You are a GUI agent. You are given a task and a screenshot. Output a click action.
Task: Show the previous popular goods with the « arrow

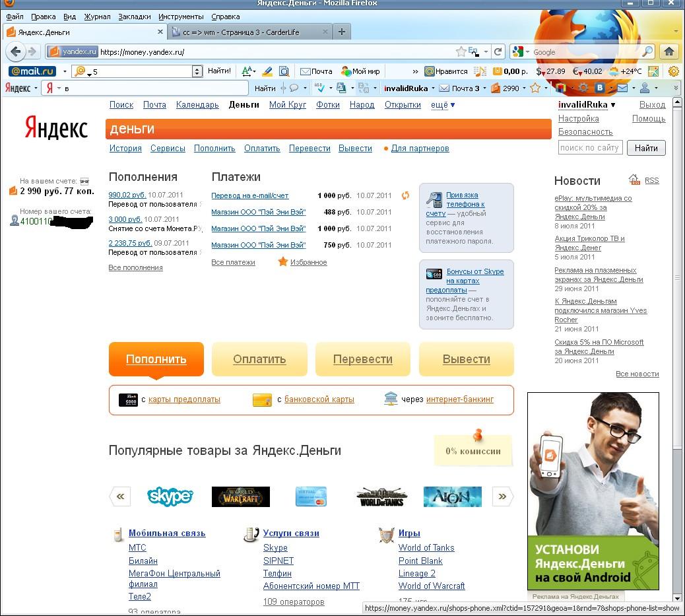[120, 496]
